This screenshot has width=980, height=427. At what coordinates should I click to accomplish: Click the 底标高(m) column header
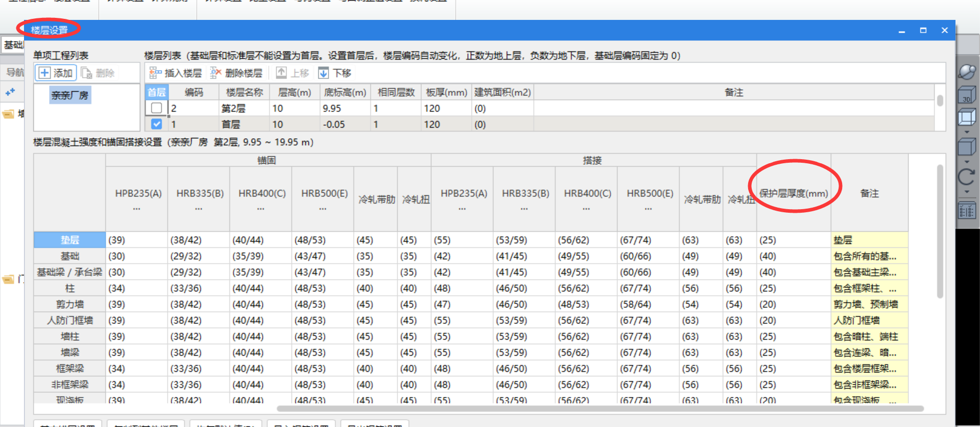click(345, 92)
